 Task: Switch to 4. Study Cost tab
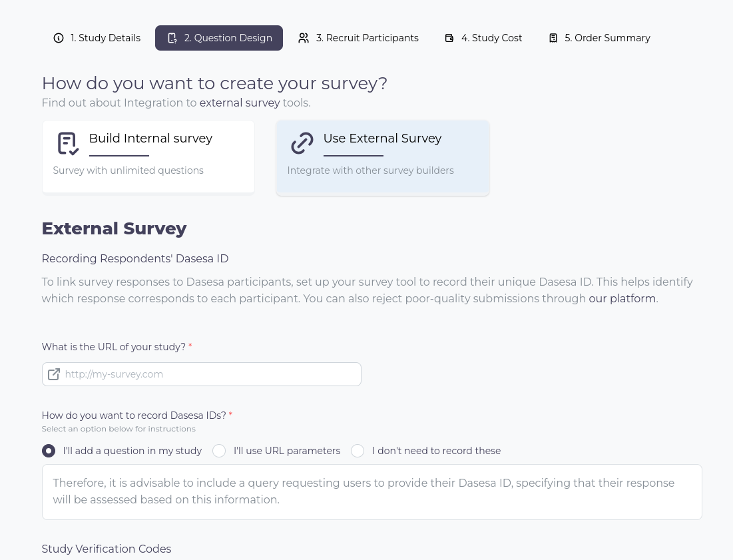pos(483,38)
